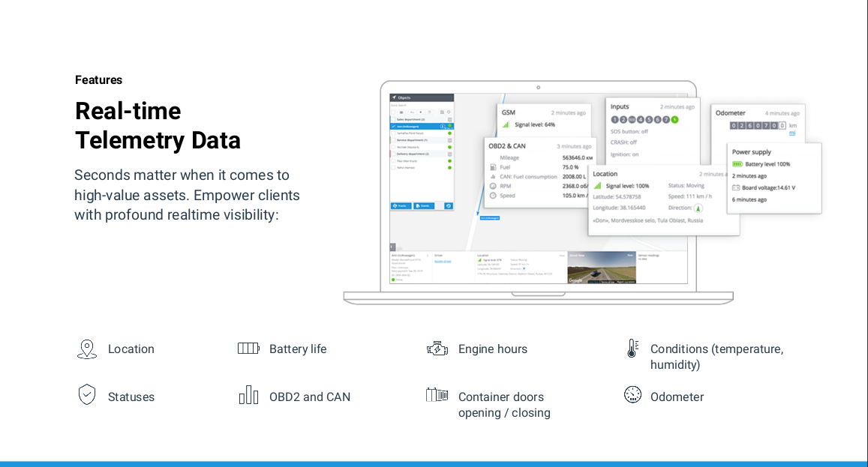Click the Conditions thermometer icon
The height and width of the screenshot is (467, 868).
tap(632, 349)
